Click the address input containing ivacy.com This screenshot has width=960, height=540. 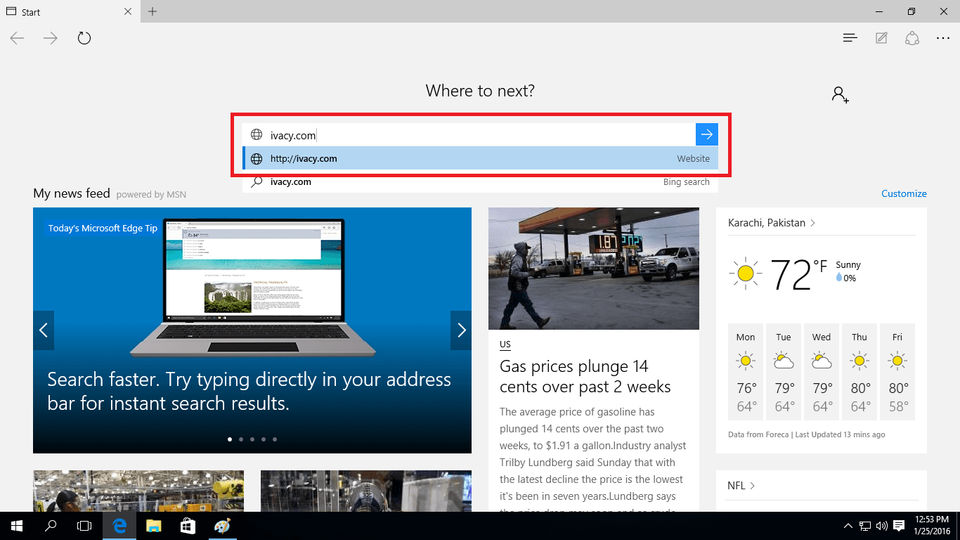469,135
